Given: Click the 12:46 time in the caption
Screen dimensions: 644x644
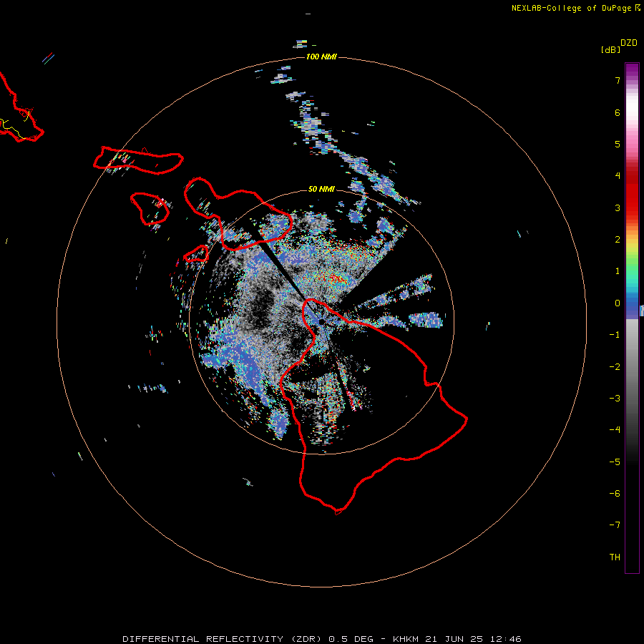Looking at the screenshot, I should [x=506, y=639].
